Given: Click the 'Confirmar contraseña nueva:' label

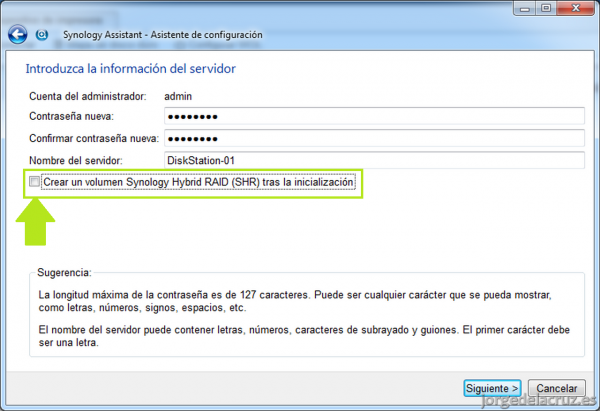Looking at the screenshot, I should (94, 138).
